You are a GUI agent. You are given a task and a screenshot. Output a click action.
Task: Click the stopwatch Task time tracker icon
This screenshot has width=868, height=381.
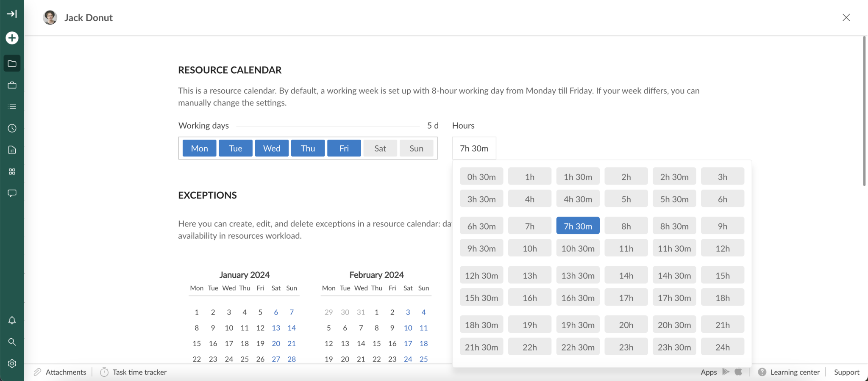[104, 372]
